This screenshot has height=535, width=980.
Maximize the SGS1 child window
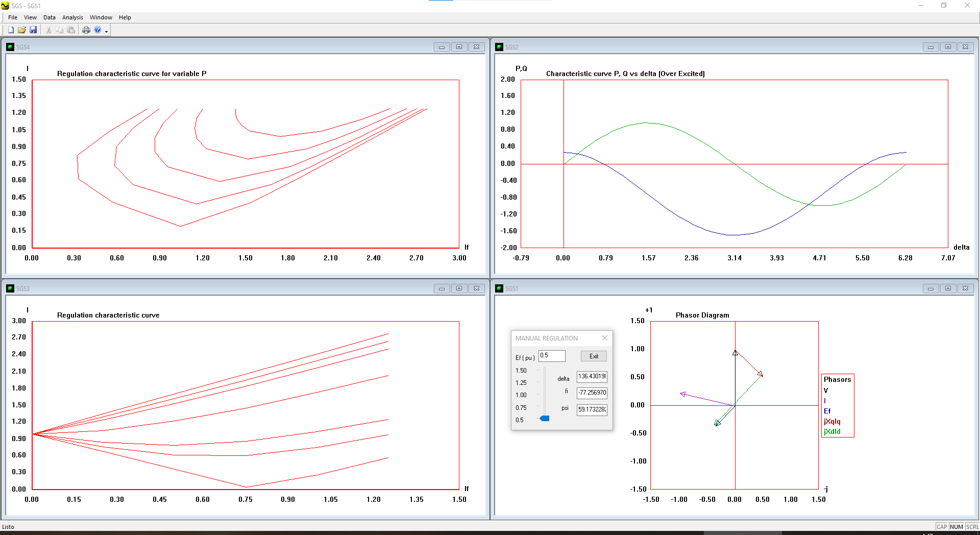948,288
